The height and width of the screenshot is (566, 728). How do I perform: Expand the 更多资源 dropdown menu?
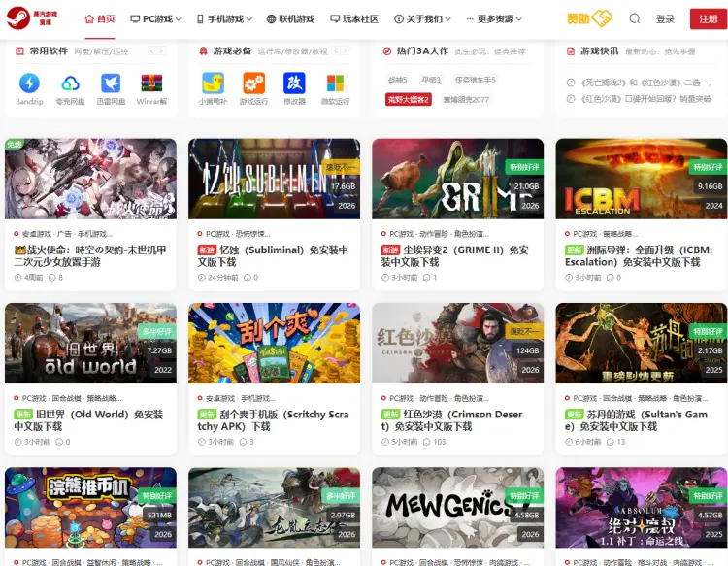click(x=494, y=19)
